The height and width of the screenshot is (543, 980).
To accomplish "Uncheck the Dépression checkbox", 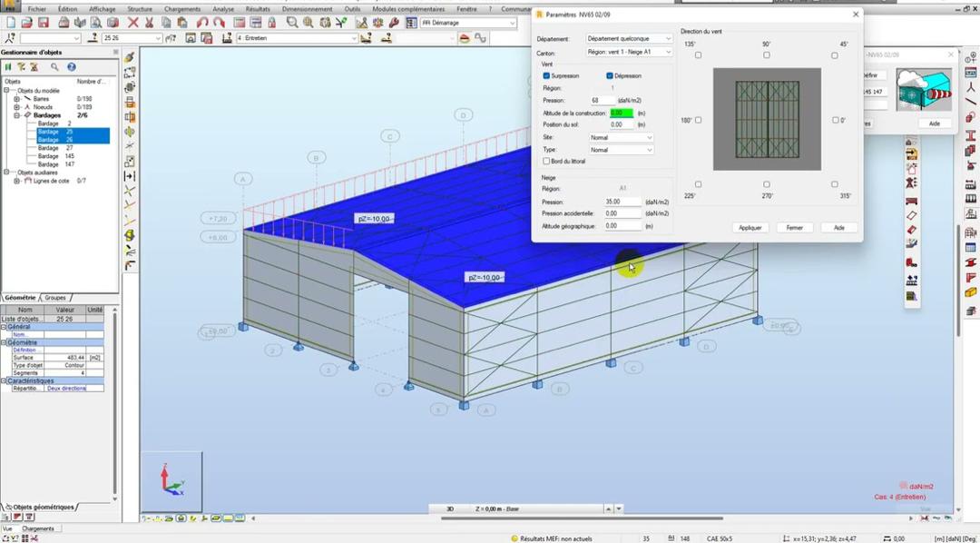I will (610, 75).
